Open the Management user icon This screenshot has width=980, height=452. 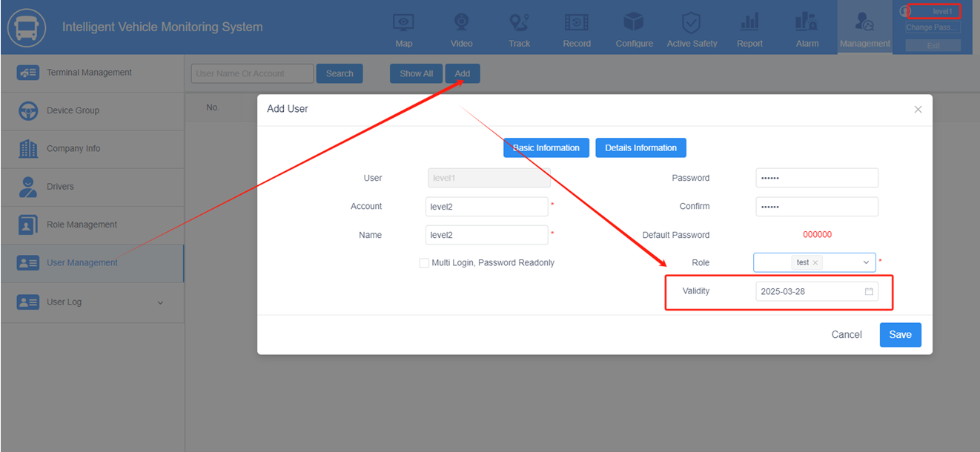click(864, 21)
